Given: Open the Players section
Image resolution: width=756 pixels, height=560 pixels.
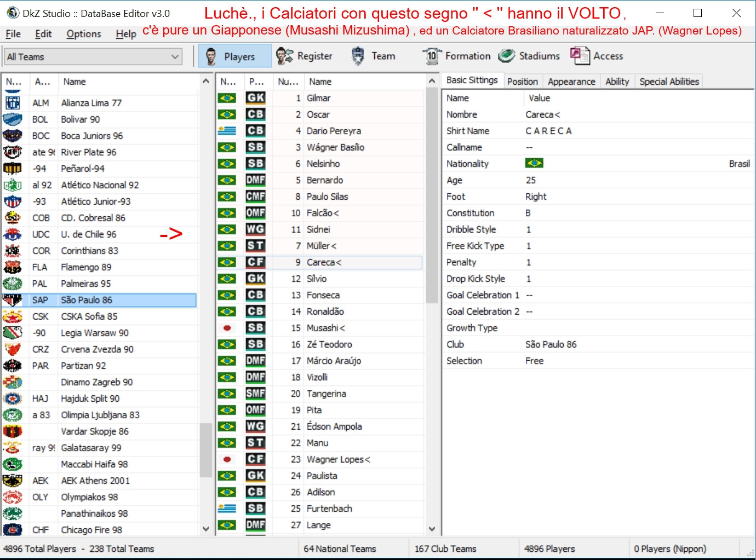Looking at the screenshot, I should tap(234, 56).
